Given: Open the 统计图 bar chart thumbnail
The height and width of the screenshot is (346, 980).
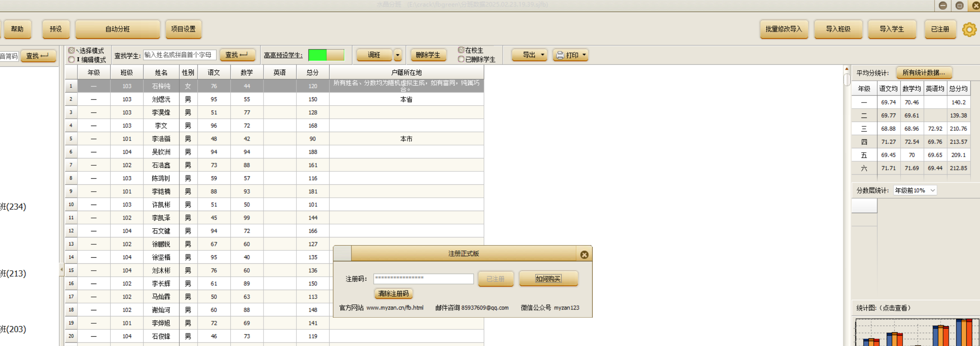Looking at the screenshot, I should point(917,332).
